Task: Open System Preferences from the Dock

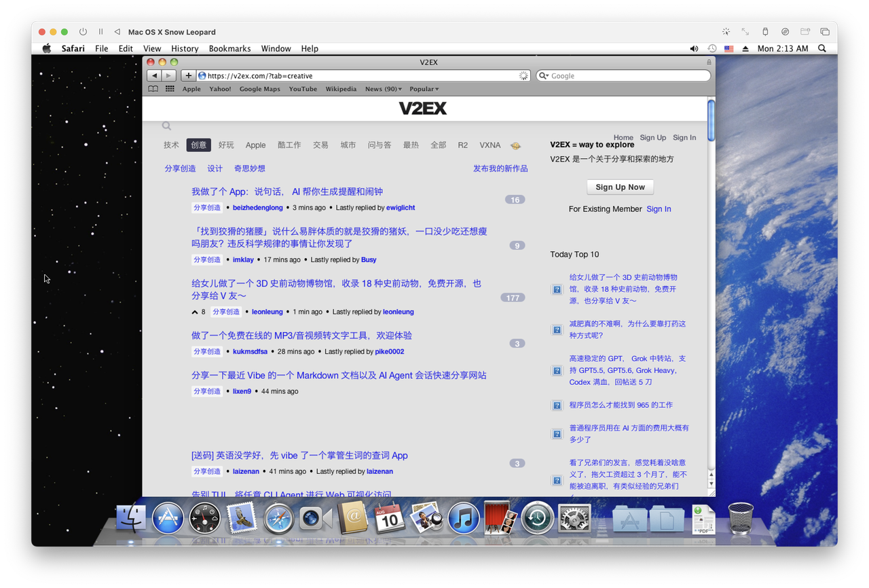Action: [574, 519]
